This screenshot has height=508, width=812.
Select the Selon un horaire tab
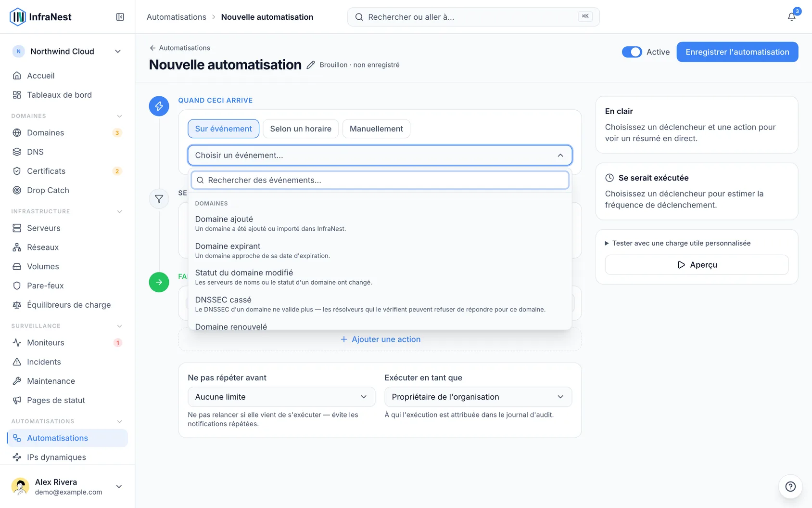(301, 129)
